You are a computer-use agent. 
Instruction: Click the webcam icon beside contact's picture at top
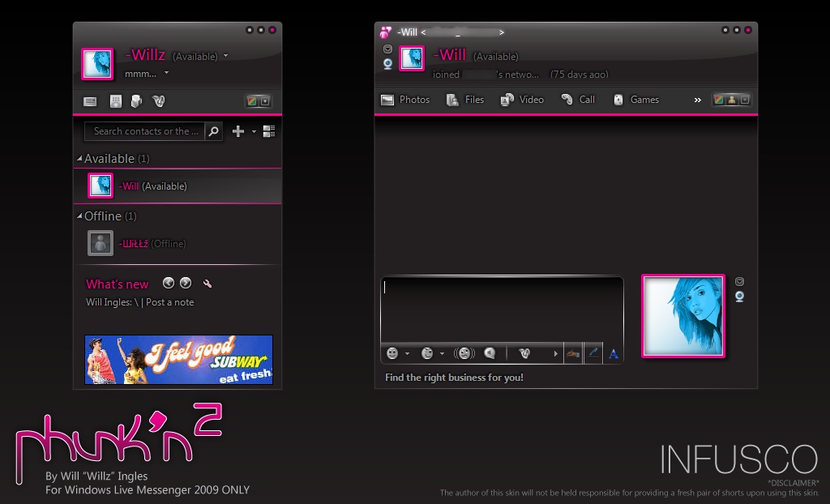pos(387,63)
